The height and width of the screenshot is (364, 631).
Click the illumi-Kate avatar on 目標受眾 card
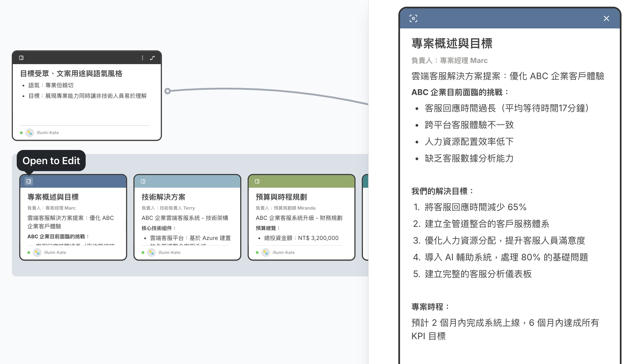(30, 133)
